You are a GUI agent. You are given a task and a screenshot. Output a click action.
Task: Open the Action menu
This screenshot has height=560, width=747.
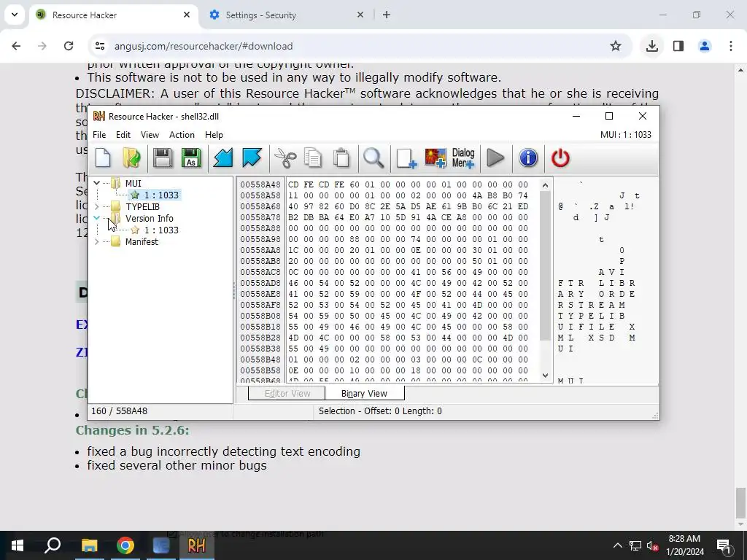coord(182,135)
